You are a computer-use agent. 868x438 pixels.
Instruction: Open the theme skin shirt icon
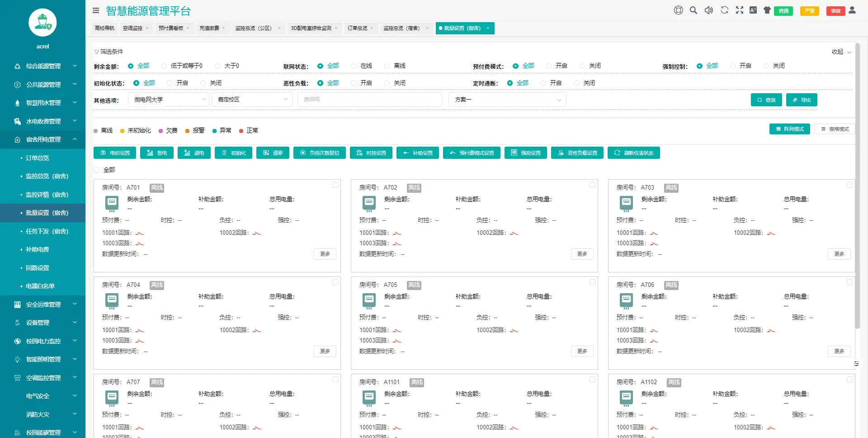pyautogui.click(x=767, y=10)
